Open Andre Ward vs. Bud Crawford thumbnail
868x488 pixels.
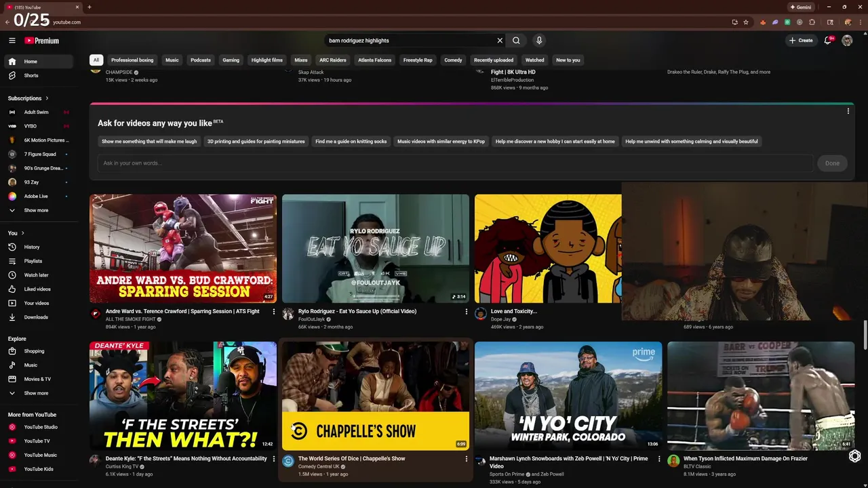point(183,248)
